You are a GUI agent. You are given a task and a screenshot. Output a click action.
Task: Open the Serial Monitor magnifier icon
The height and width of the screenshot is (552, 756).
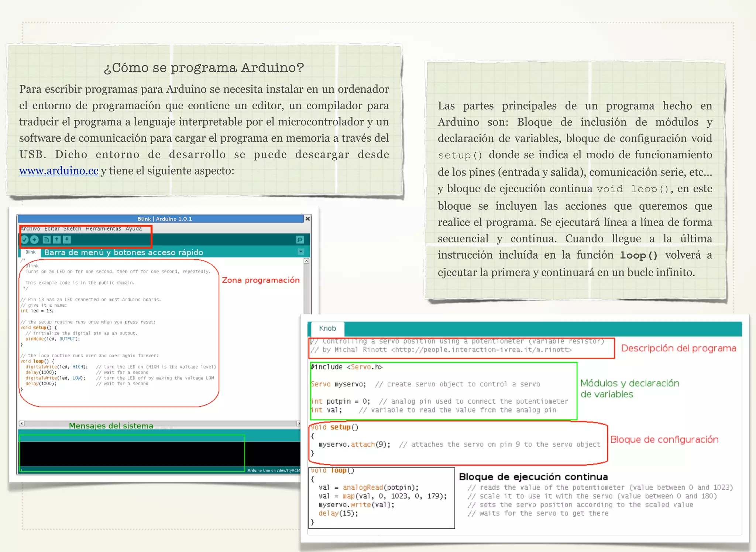(300, 239)
